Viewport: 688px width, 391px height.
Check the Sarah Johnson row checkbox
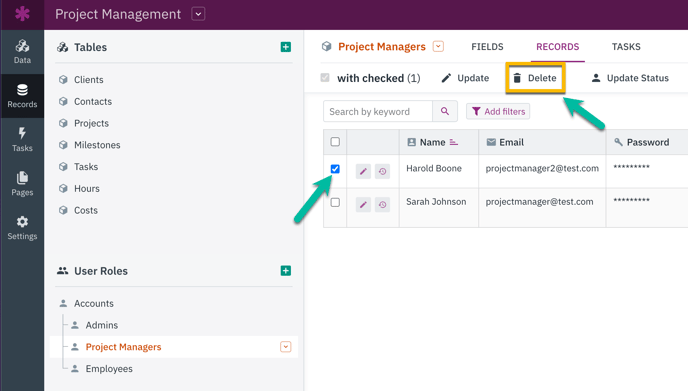[335, 202]
